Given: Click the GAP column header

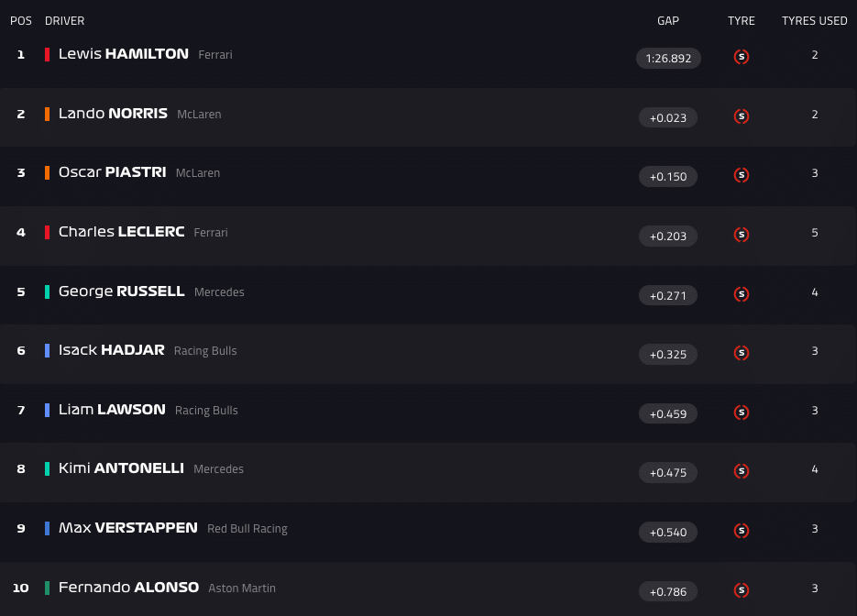Looking at the screenshot, I should [x=668, y=21].
